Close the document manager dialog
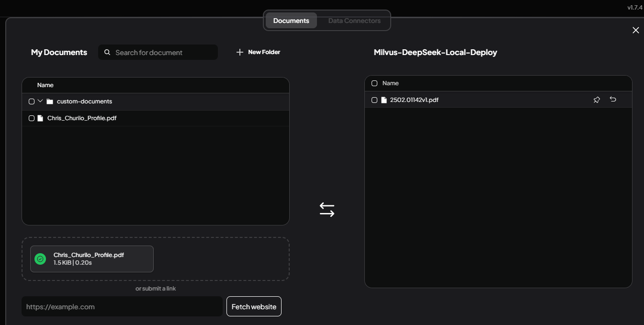Viewport: 644px width, 325px height. [635, 30]
